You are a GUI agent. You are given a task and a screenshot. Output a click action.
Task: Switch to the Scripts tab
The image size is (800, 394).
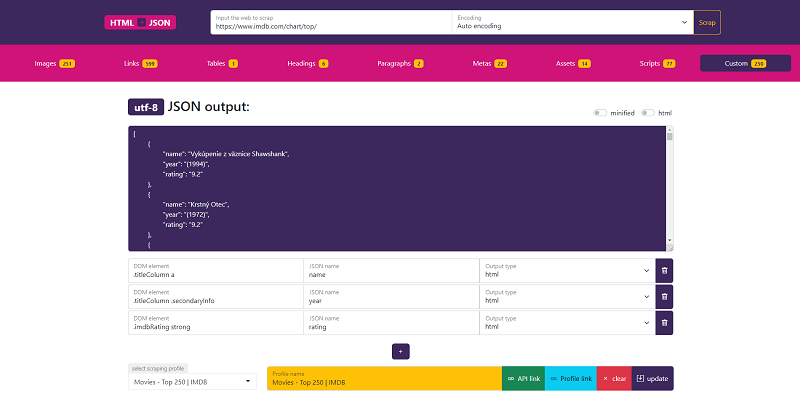coord(657,64)
